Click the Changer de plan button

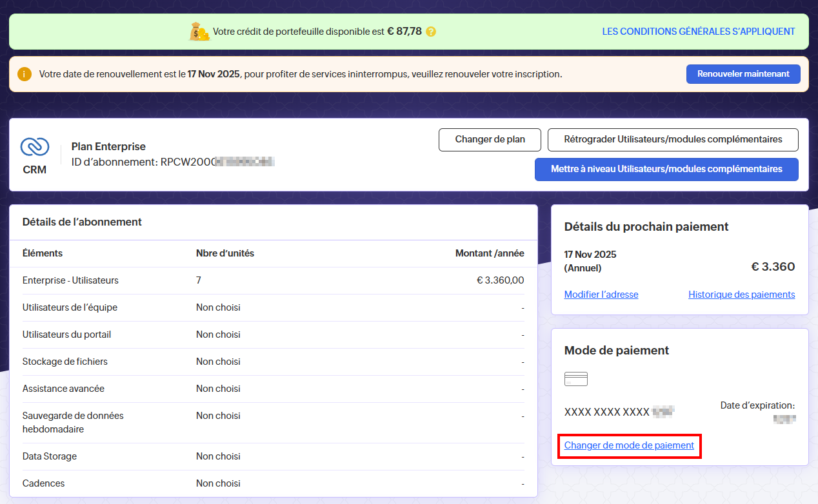(490, 139)
